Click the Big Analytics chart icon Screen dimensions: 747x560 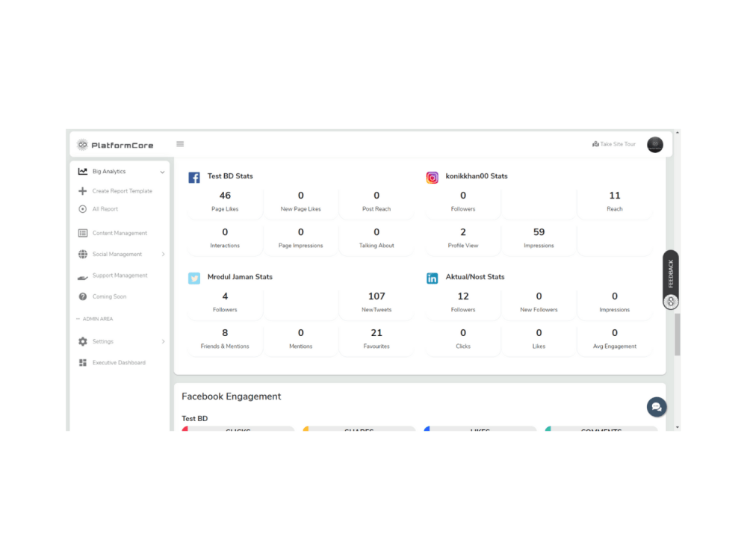coord(83,172)
